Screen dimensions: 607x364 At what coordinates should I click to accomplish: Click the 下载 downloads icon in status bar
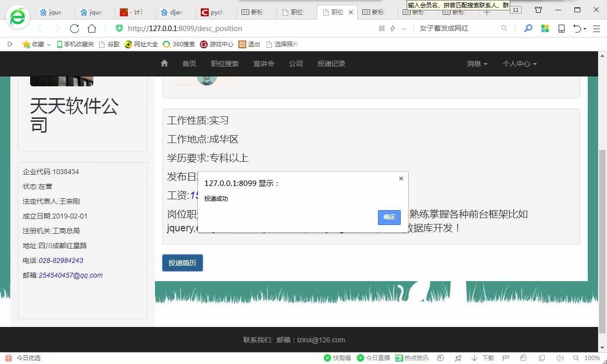click(483, 358)
